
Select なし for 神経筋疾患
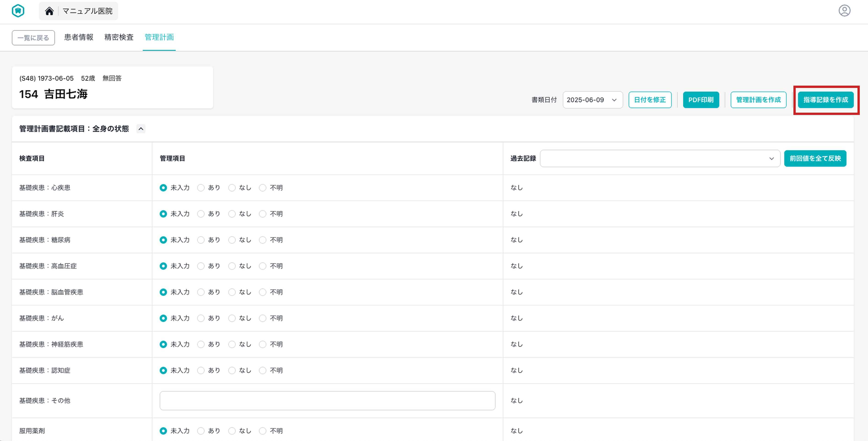232,344
